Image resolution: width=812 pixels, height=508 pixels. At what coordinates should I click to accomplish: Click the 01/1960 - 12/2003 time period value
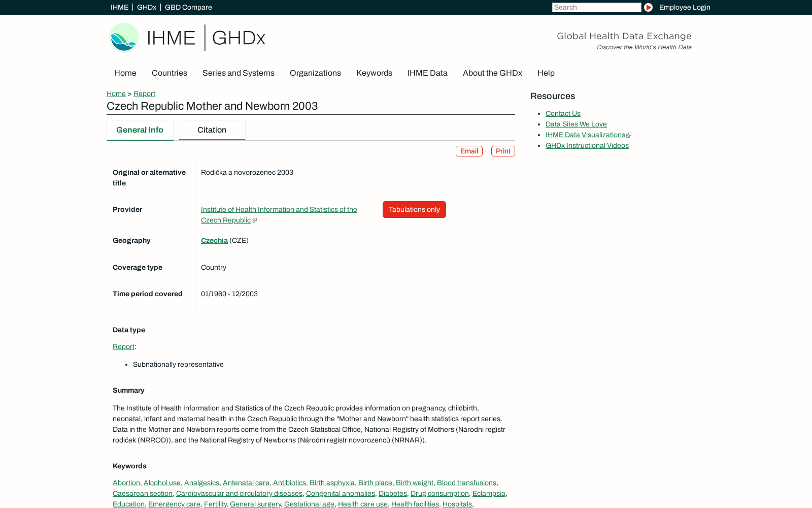[x=229, y=294]
